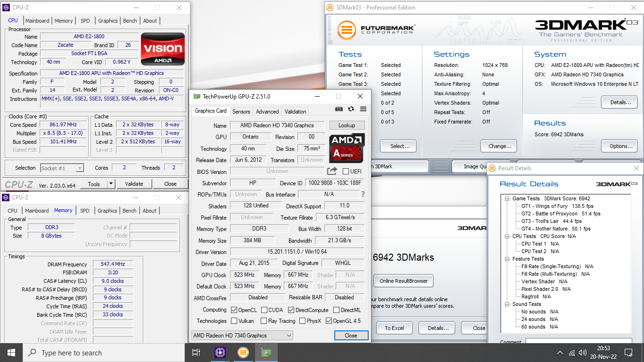Image resolution: width=644 pixels, height=362 pixels.
Task: Select the Pixel Shader 2.0 row
Action: [546, 289]
